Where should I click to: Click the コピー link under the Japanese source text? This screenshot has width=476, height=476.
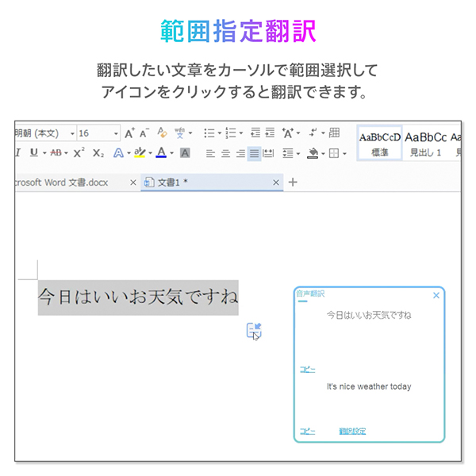point(307,370)
